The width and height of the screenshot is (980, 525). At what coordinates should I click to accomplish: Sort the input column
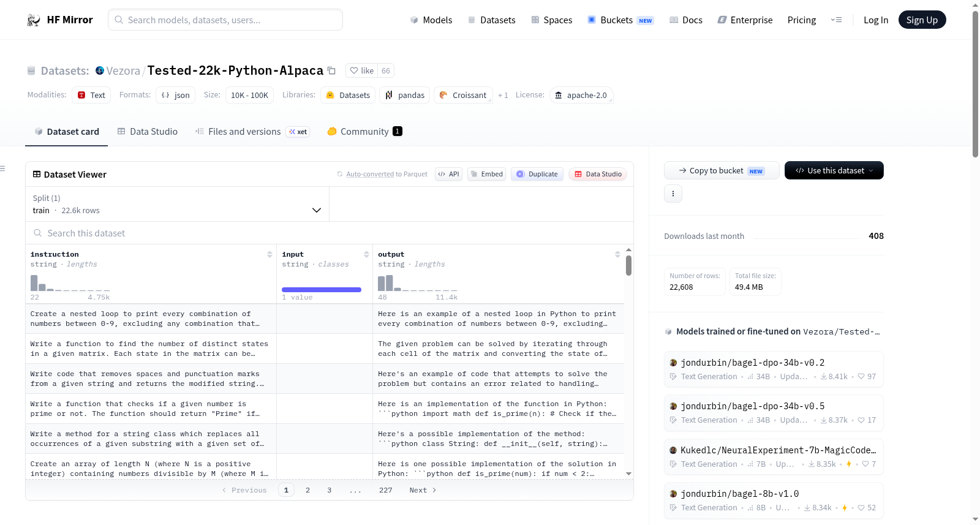366,254
